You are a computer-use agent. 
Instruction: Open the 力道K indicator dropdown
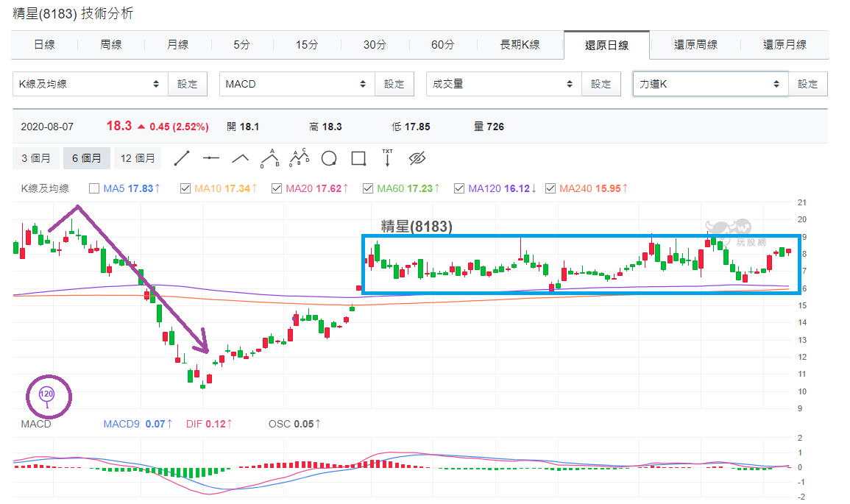(711, 84)
